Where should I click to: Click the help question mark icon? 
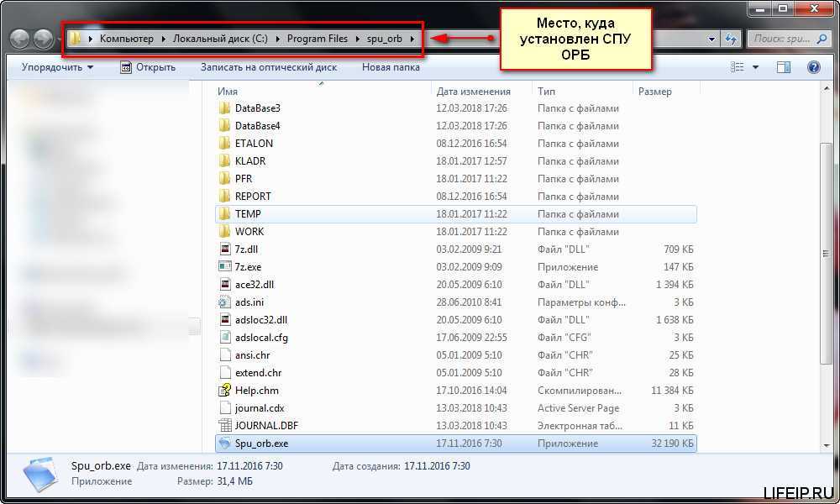click(813, 67)
